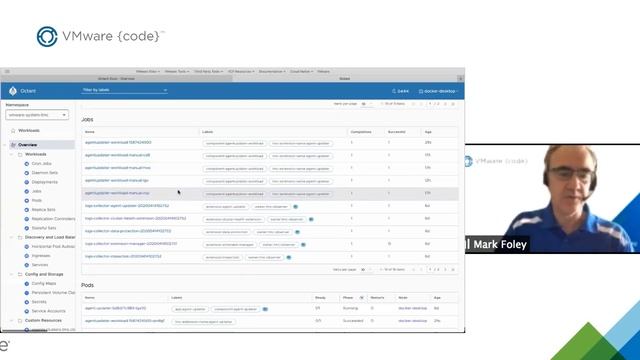Image resolution: width=640 pixels, height=360 pixels.
Task: Open Deployments icon in sidebar
Action: pyautogui.click(x=27, y=182)
